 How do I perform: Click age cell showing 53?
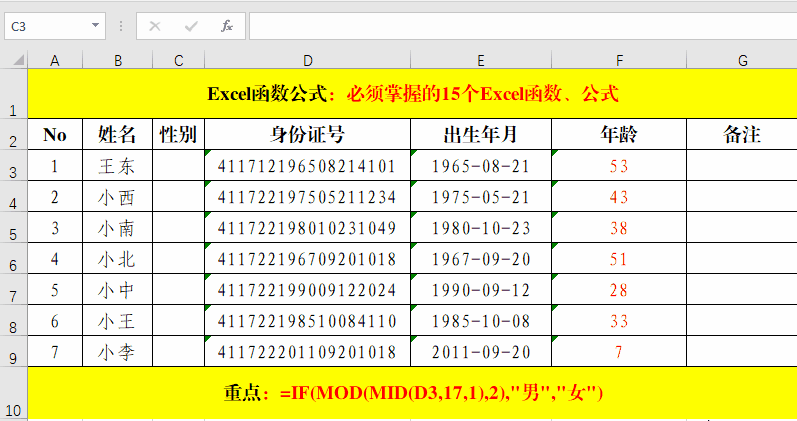tap(619, 165)
